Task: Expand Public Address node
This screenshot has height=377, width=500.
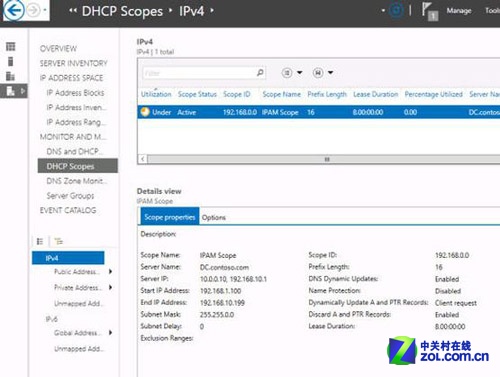Action: 110,272
